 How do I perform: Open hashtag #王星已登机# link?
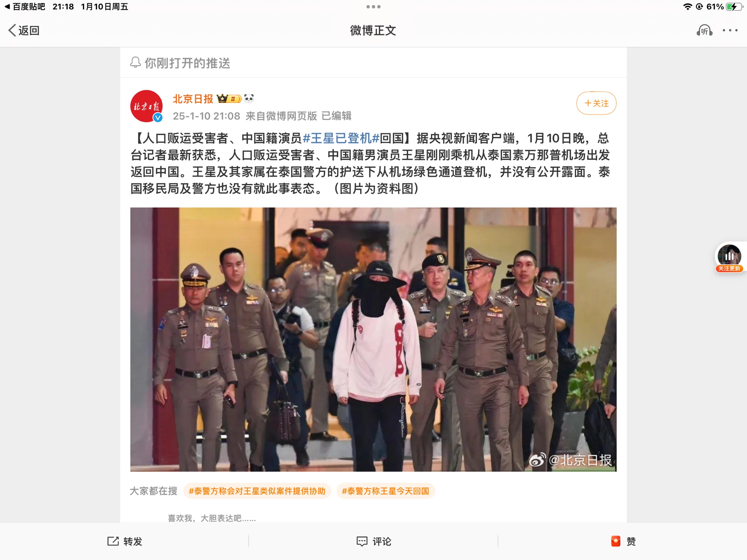click(x=341, y=138)
